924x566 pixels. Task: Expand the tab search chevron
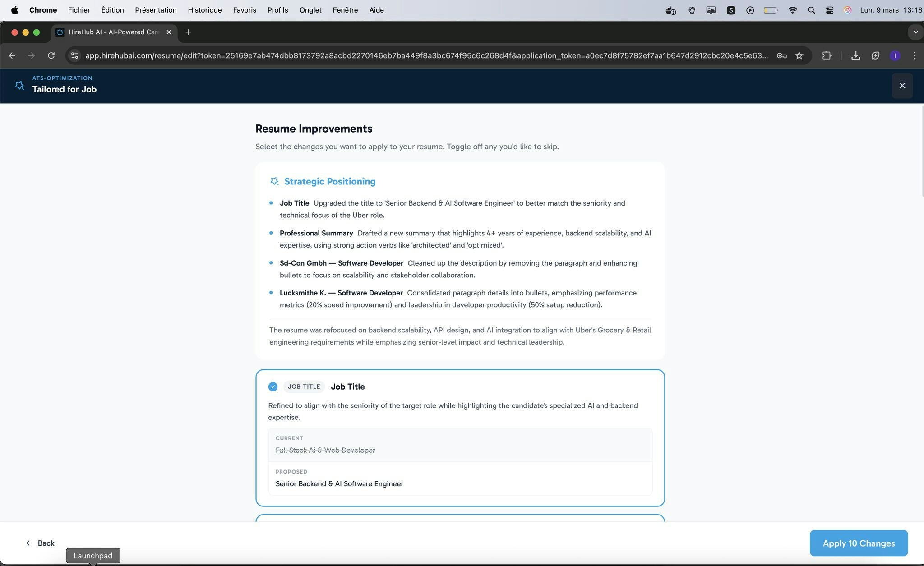[x=915, y=32]
